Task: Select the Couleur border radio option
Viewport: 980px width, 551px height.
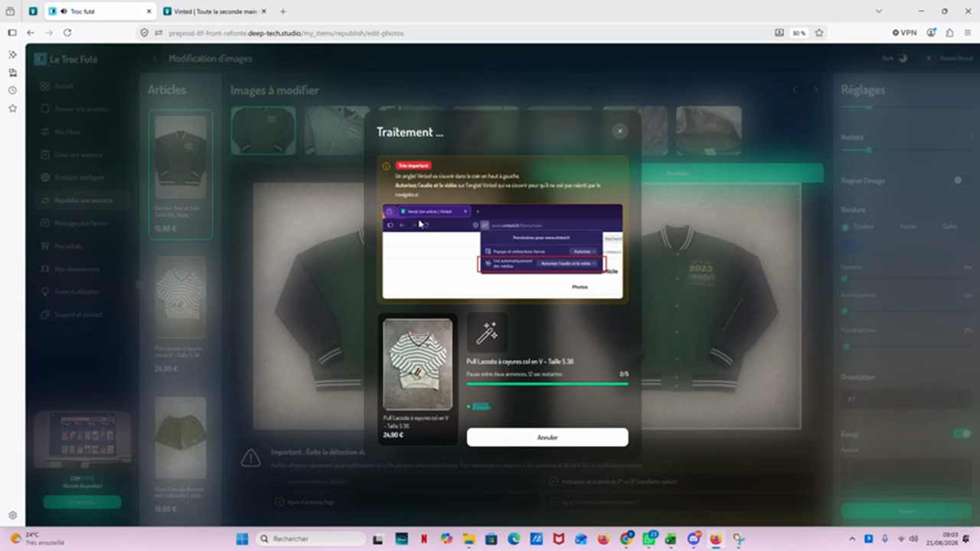Action: point(845,227)
